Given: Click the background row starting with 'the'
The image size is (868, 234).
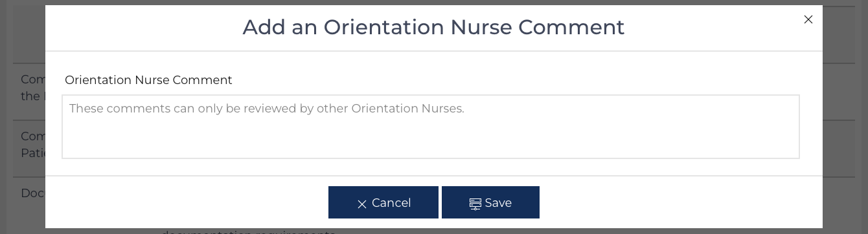Looking at the screenshot, I should [30, 96].
